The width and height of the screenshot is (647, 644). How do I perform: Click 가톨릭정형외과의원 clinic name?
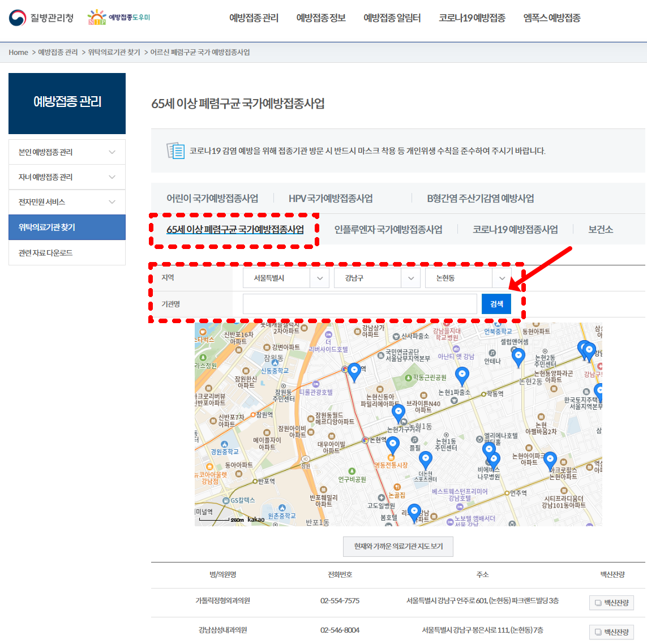pyautogui.click(x=223, y=600)
